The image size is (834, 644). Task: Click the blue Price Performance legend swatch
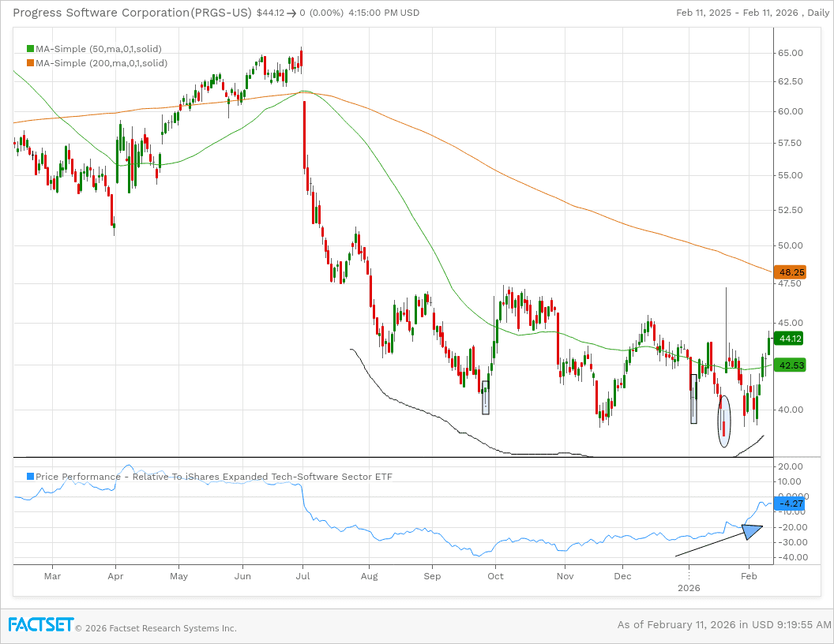coord(30,477)
